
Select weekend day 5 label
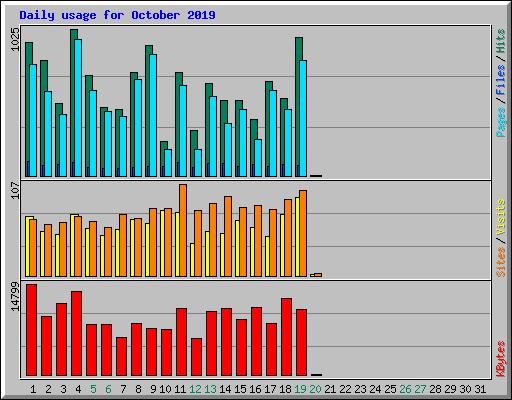[x=93, y=389]
